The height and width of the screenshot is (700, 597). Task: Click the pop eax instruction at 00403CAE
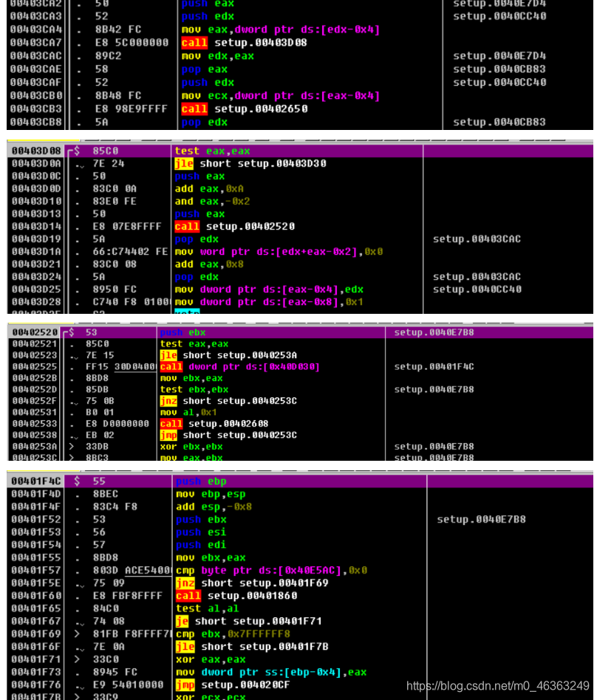204,69
